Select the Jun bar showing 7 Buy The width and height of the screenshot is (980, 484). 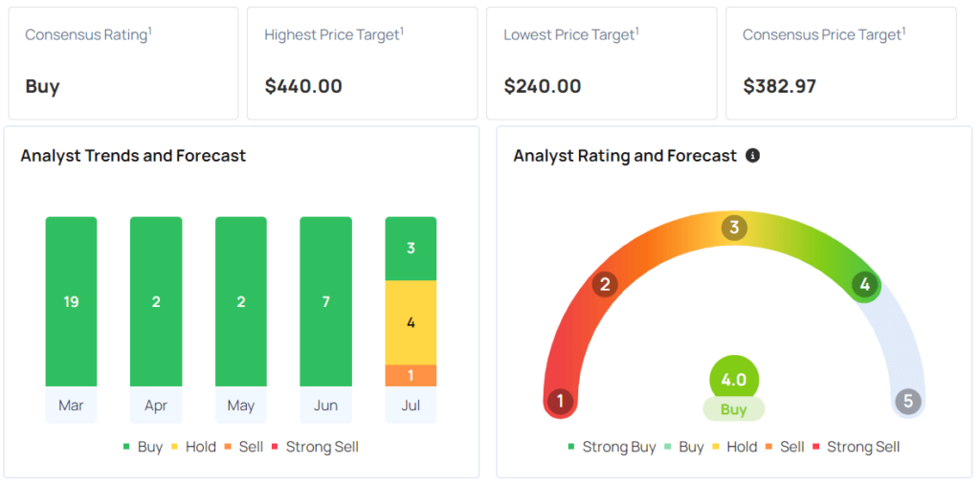coord(325,301)
